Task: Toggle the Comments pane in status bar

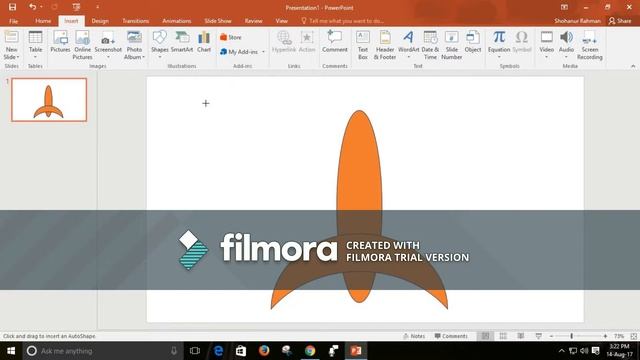Action: tap(451, 336)
